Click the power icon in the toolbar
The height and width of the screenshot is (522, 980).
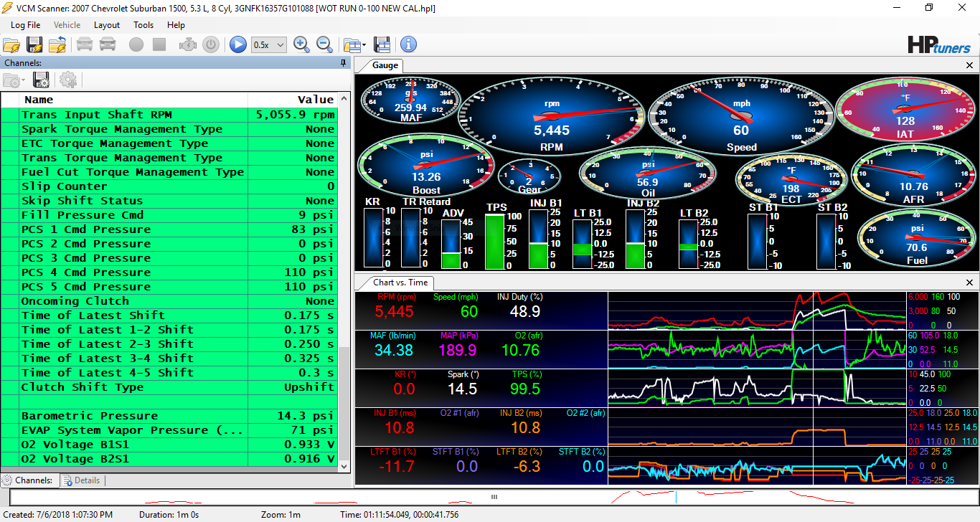pyautogui.click(x=211, y=44)
